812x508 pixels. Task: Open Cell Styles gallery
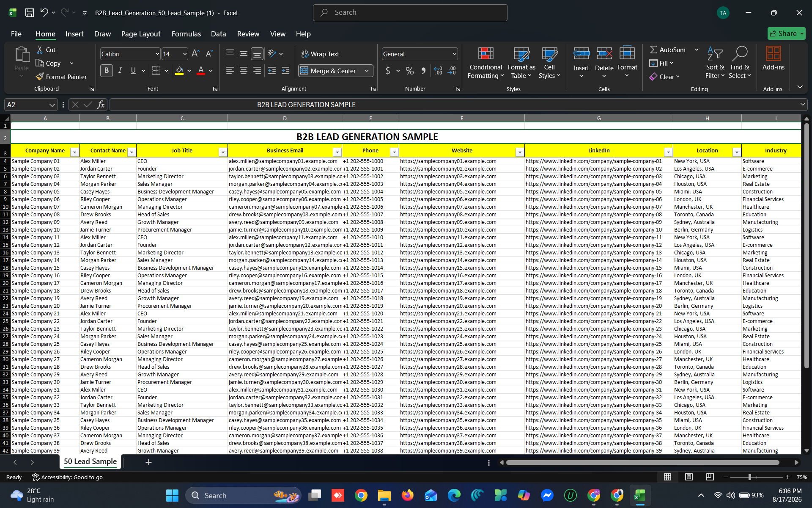point(549,63)
